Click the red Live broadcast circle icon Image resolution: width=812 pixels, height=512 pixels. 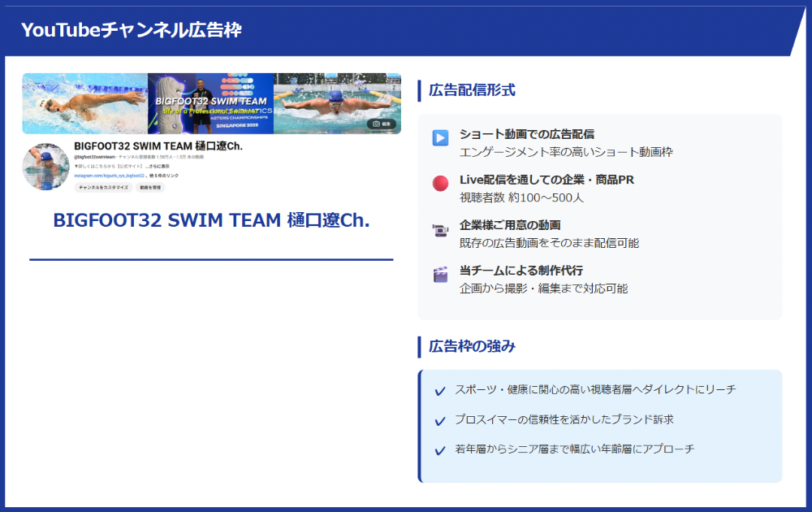pyautogui.click(x=440, y=184)
